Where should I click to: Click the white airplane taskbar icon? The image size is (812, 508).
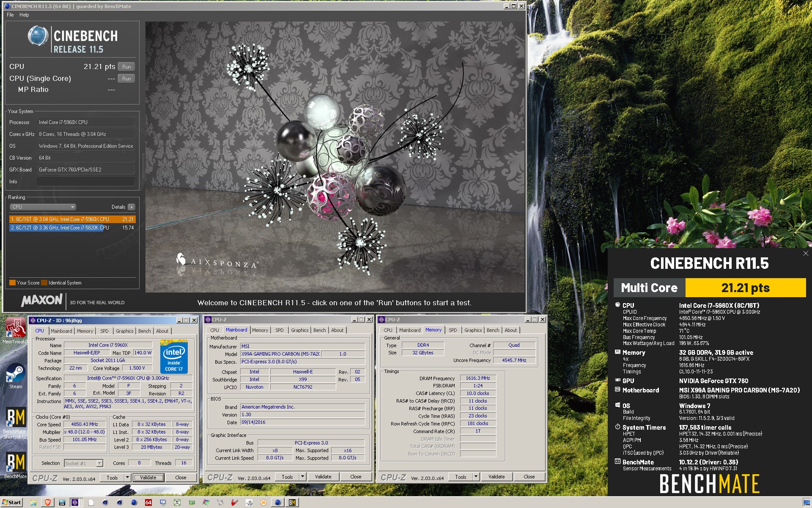tap(220, 502)
